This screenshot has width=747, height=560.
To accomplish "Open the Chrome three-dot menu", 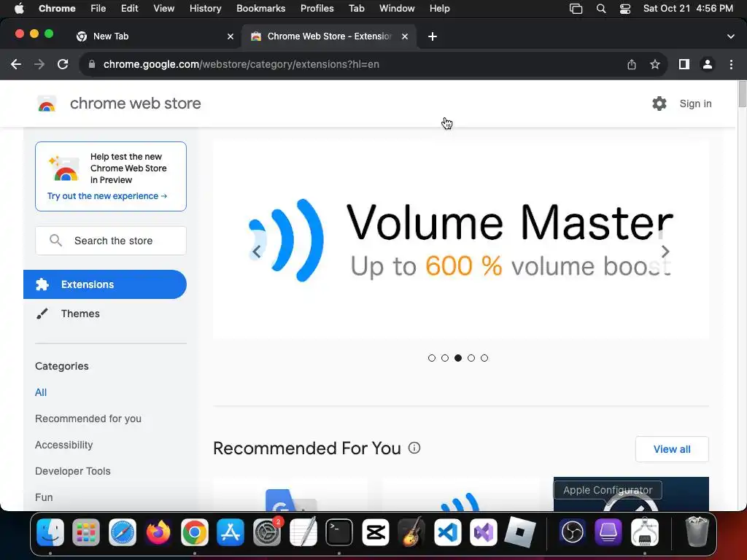I will coord(731,64).
